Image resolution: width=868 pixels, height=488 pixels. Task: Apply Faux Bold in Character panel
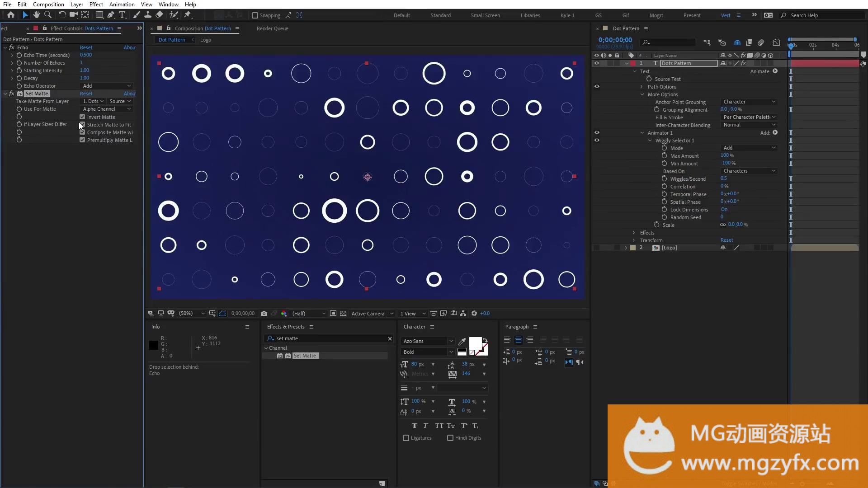click(415, 426)
